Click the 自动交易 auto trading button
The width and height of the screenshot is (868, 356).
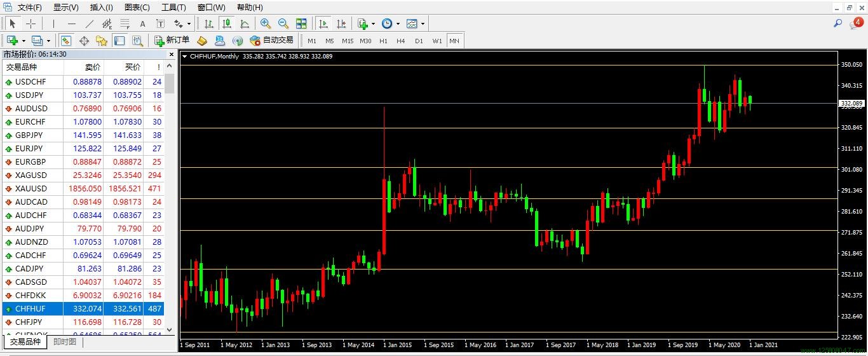(271, 41)
